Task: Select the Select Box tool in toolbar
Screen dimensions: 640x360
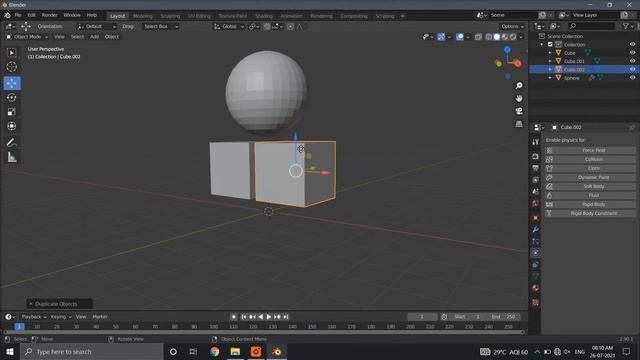Action: coord(11,53)
